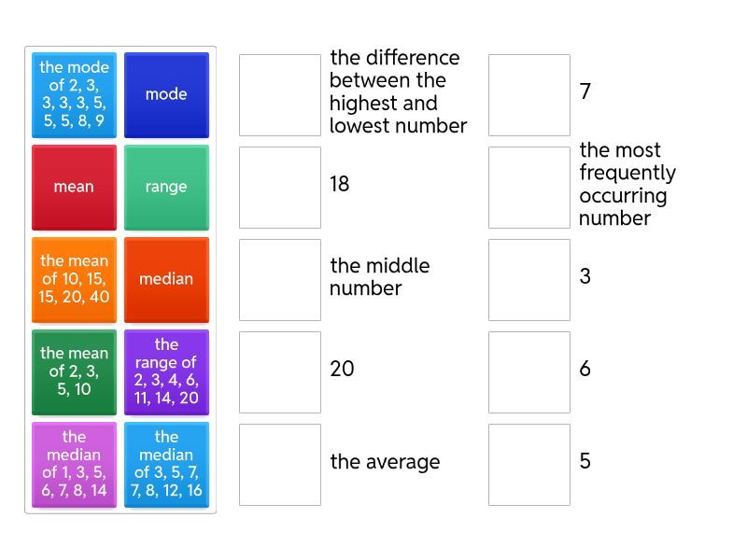Click the answer box next to 7
The width and height of the screenshot is (747, 560).
pyautogui.click(x=529, y=95)
